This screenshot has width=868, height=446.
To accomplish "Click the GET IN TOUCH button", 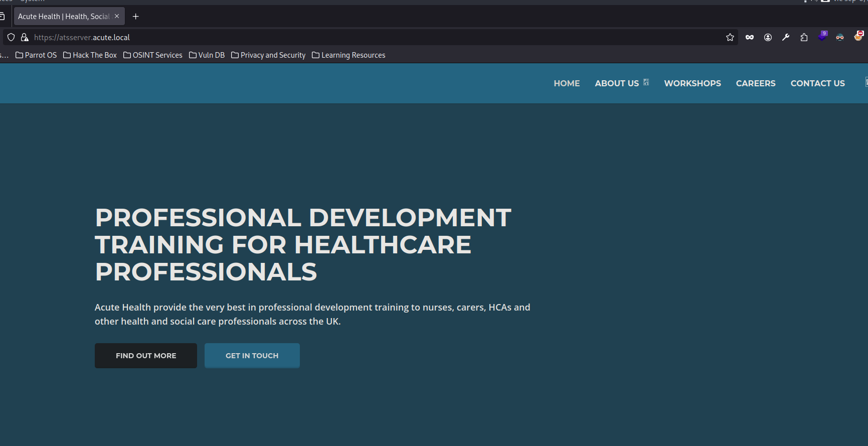I will (x=252, y=356).
